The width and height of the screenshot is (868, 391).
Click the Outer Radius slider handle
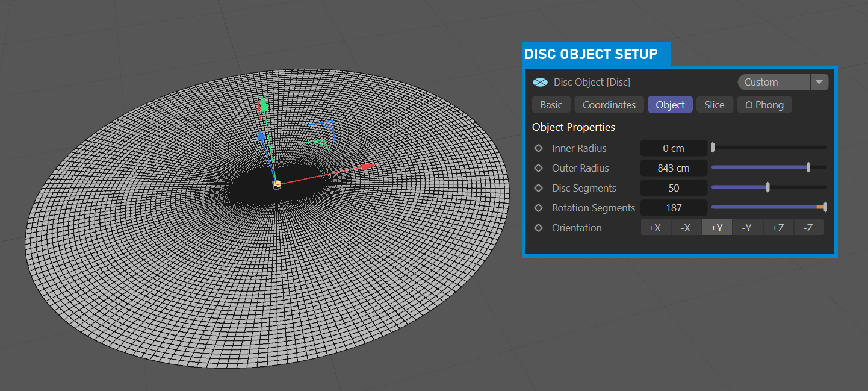click(x=808, y=167)
